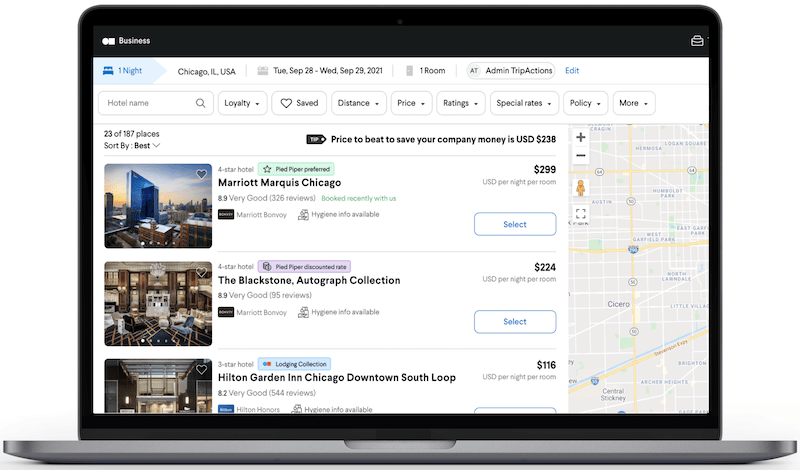Click '8.9 Very Good (95 reviews)' rating
Screen dimensions: 800x470
pos(265,295)
